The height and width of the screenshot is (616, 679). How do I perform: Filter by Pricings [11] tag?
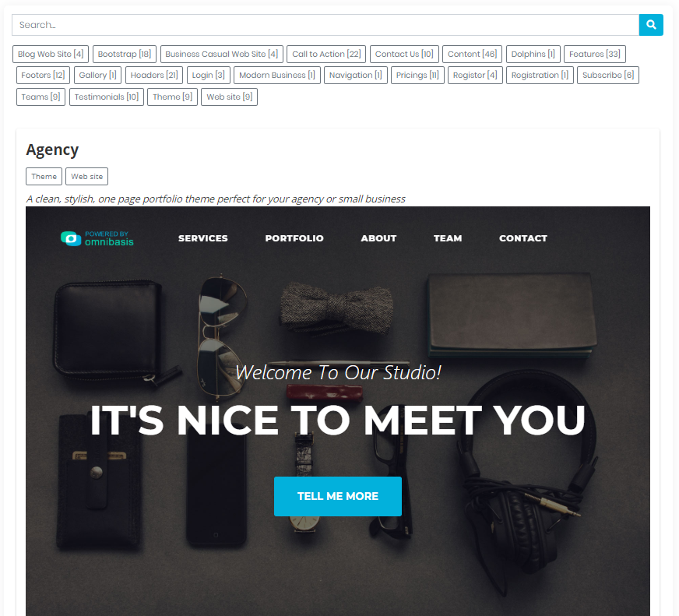click(x=417, y=76)
